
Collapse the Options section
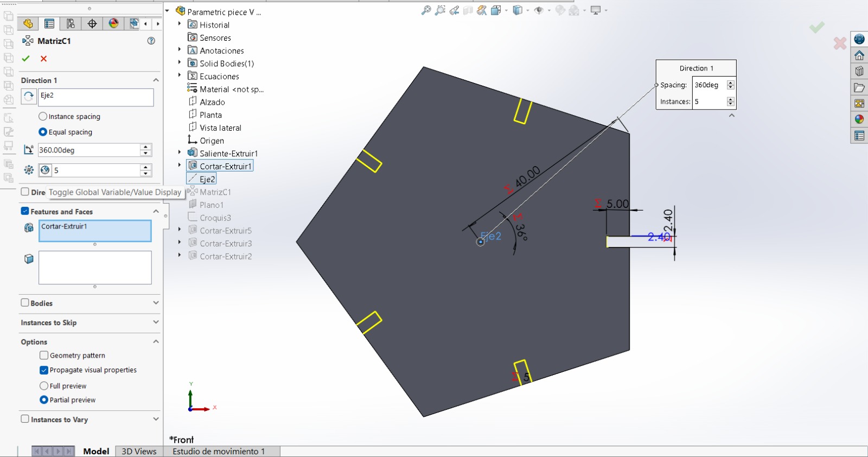click(156, 342)
